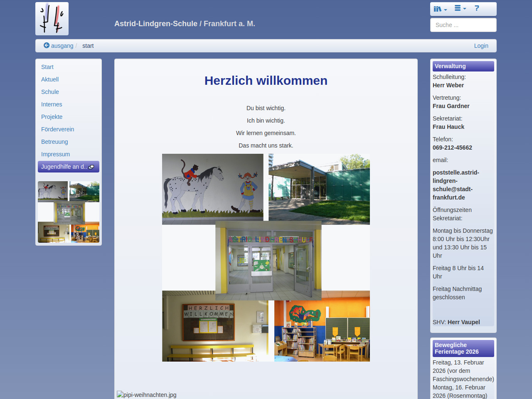Select Betreuung from the sidebar

[54, 142]
